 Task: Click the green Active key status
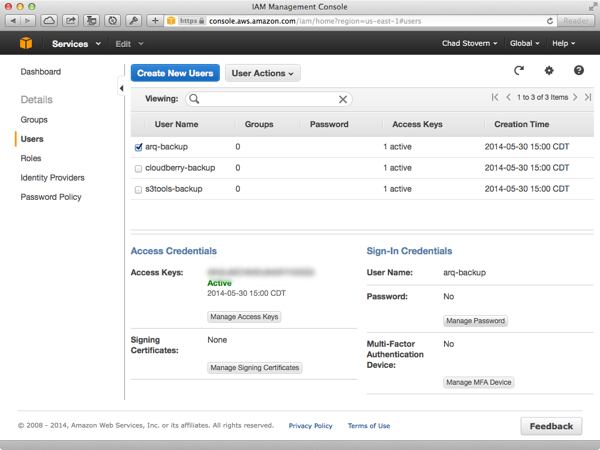coord(219,283)
